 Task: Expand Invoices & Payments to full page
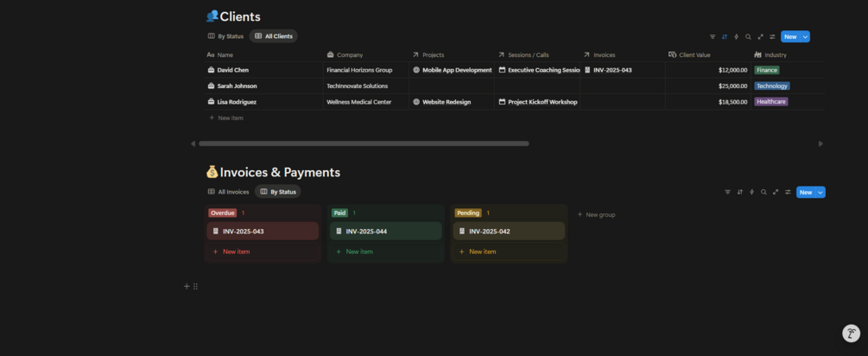(x=776, y=192)
